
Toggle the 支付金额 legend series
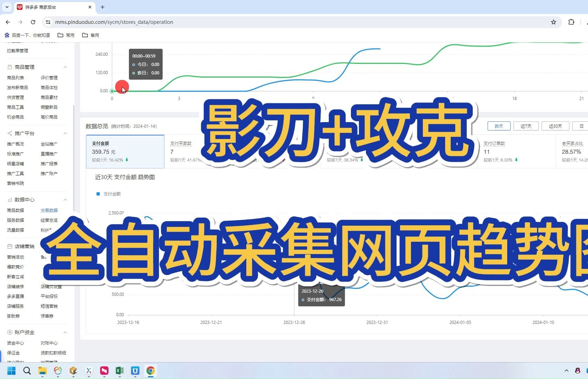[x=109, y=194]
